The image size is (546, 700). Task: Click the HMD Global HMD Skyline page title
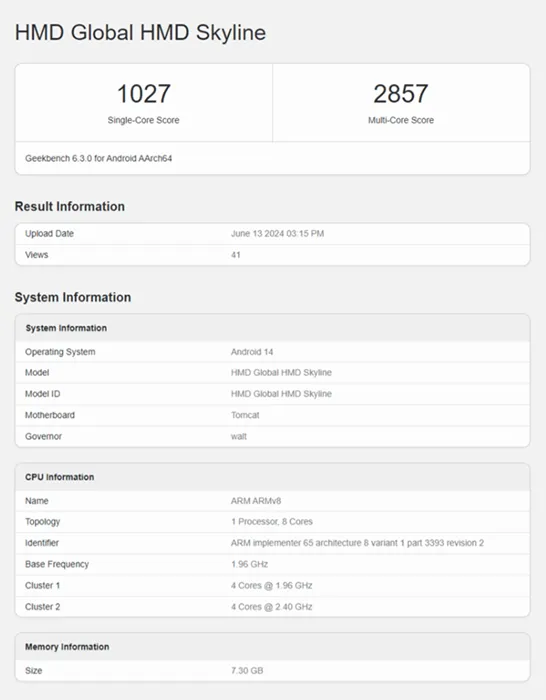140,33
